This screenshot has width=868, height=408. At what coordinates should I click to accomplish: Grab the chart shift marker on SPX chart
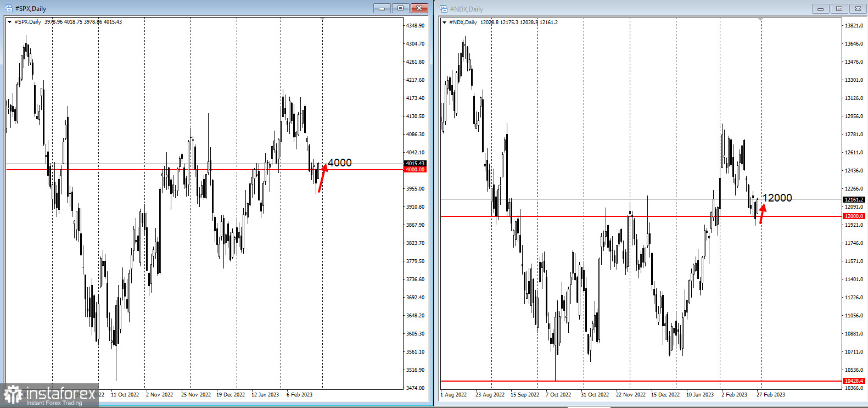(x=322, y=20)
